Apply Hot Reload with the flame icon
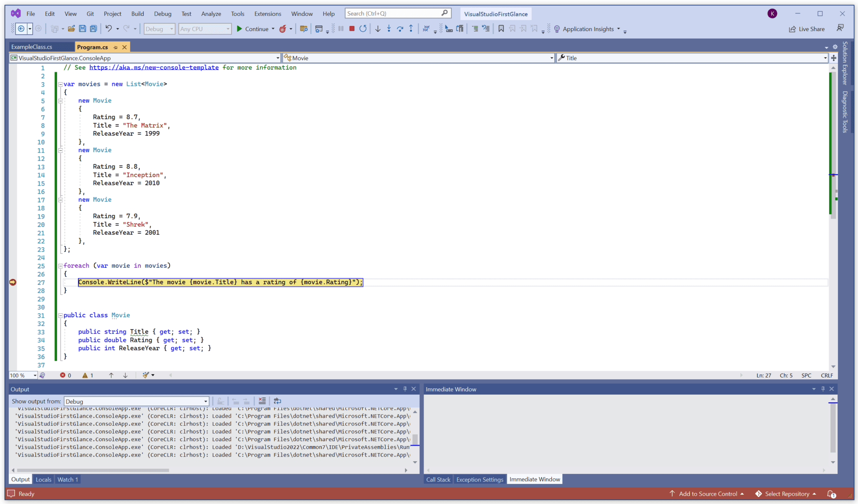 coord(284,28)
